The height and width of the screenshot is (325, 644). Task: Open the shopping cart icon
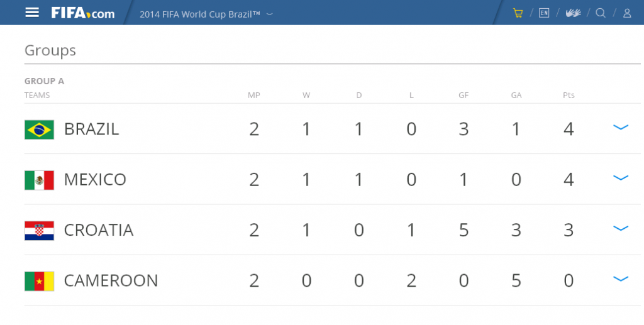(518, 13)
